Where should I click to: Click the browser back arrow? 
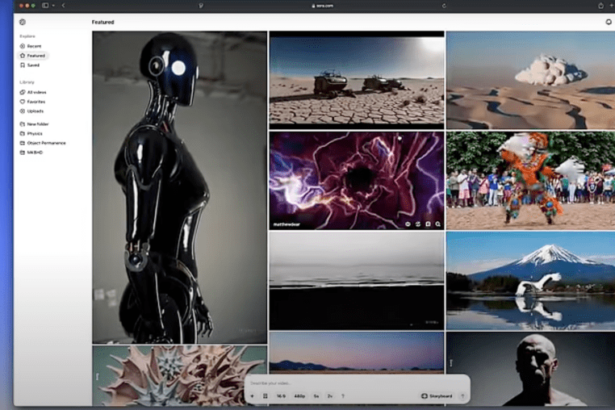[x=63, y=5]
